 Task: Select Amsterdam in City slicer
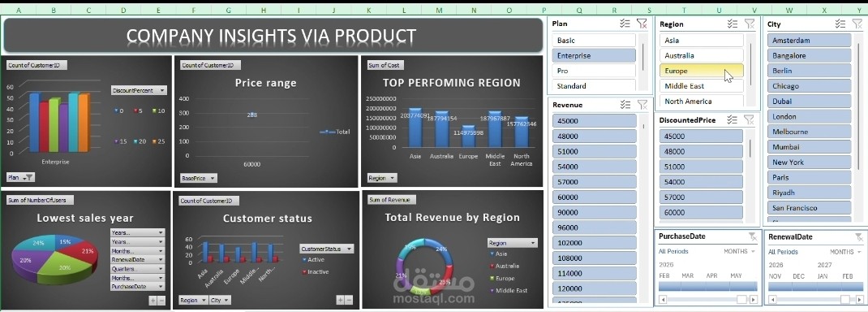(809, 41)
